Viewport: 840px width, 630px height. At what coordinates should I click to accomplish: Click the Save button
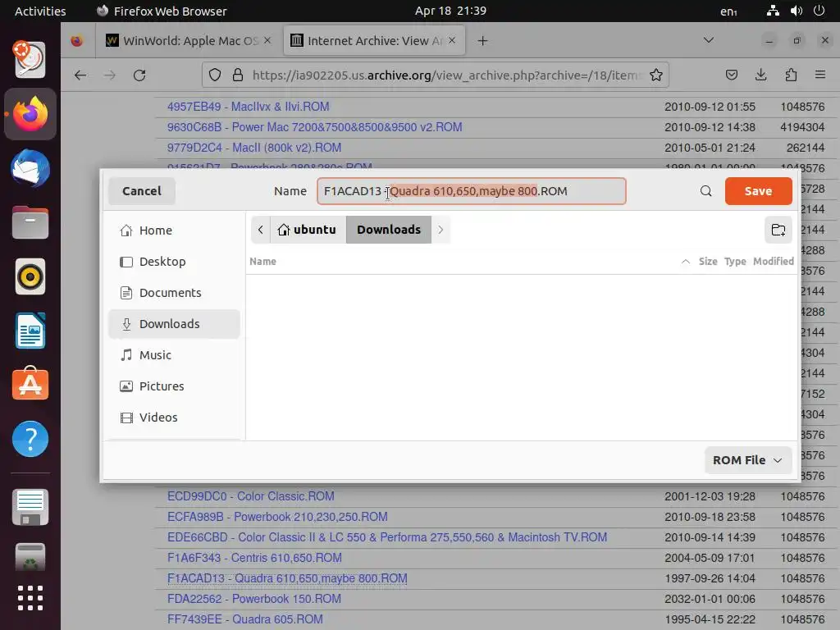pos(758,191)
